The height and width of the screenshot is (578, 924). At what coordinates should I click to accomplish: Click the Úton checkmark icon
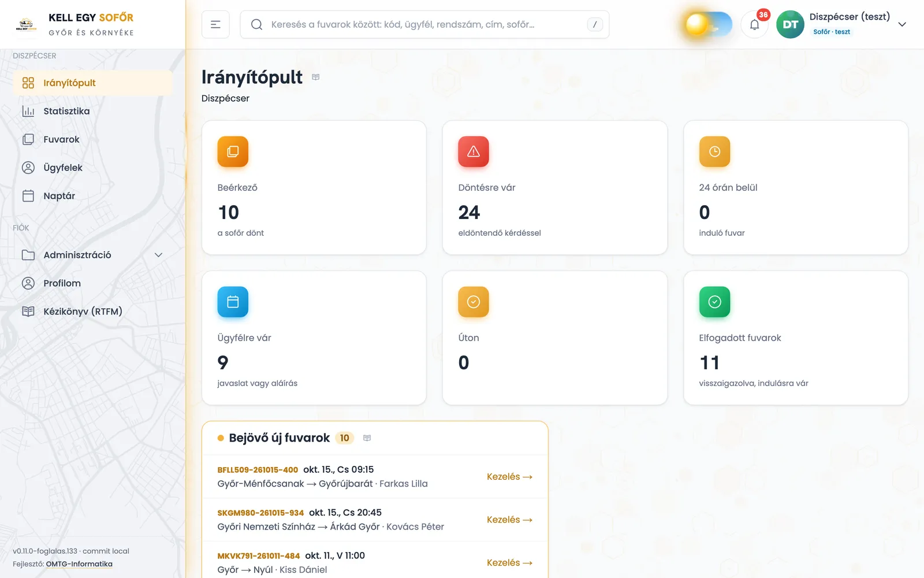pos(474,302)
